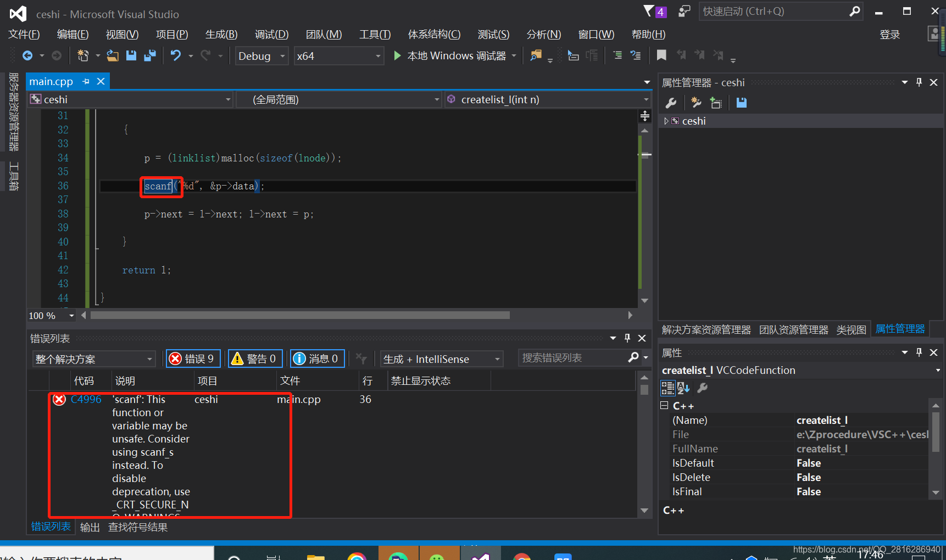
Task: Click the clear filter icon in error list
Action: pyautogui.click(x=361, y=359)
